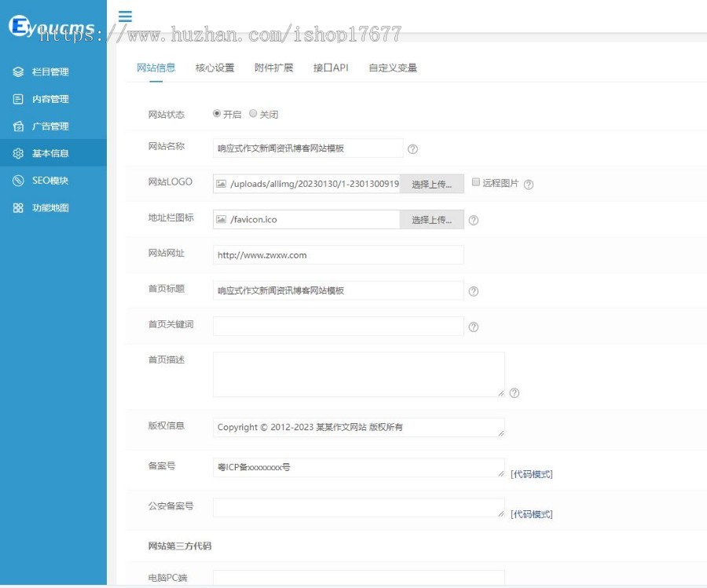This screenshot has height=588, width=707.
Task: Click help icon beside 地址栏图标 upload
Action: [474, 220]
